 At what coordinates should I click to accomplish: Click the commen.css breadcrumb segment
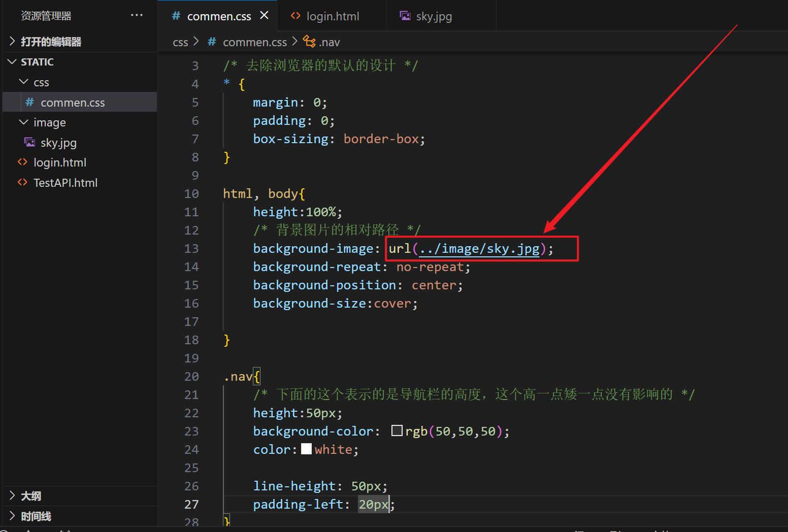(254, 42)
